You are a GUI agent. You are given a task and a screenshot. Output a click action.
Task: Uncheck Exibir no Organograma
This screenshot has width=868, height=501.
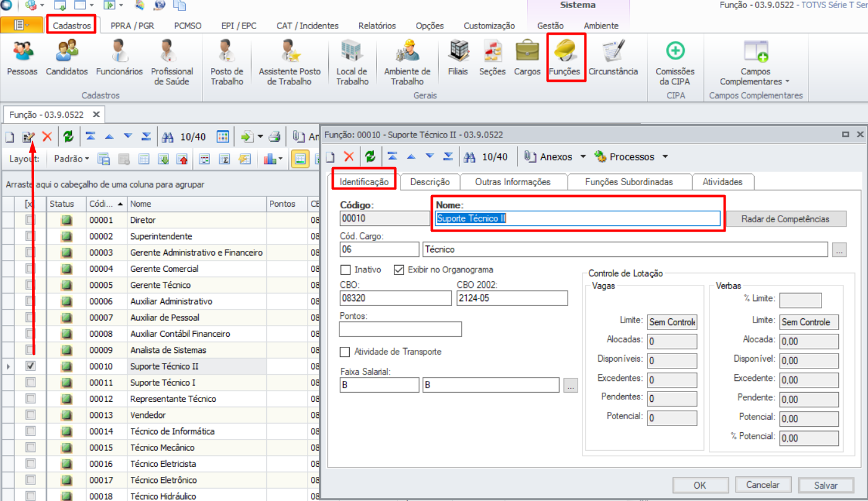tap(399, 270)
